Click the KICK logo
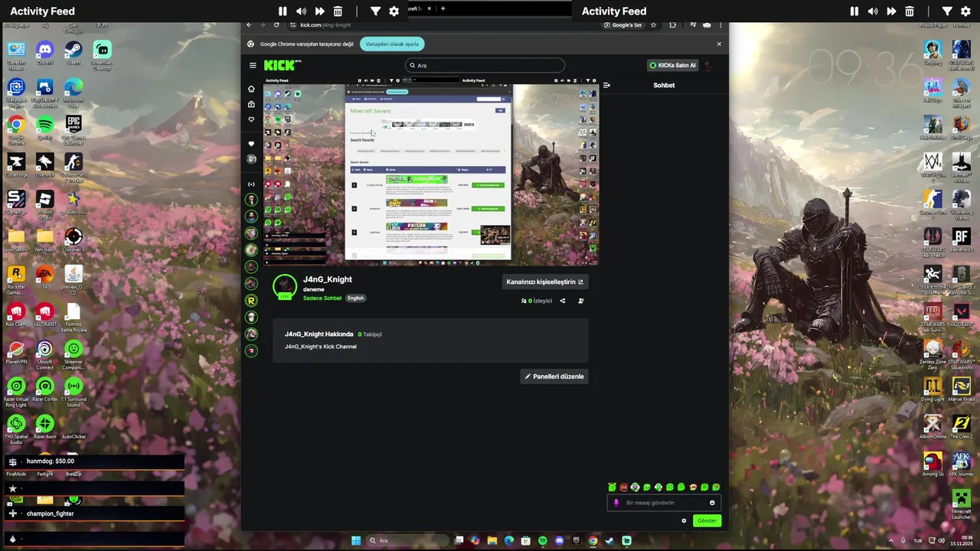This screenshot has height=551, width=980. pyautogui.click(x=282, y=65)
